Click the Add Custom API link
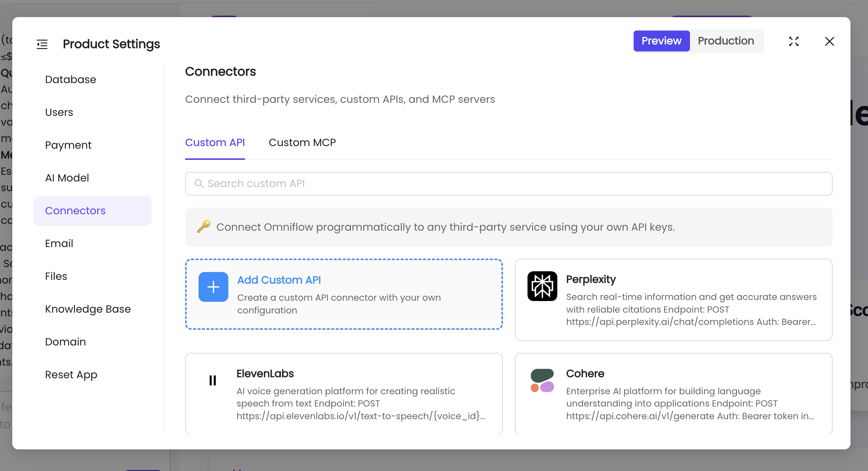 279,280
